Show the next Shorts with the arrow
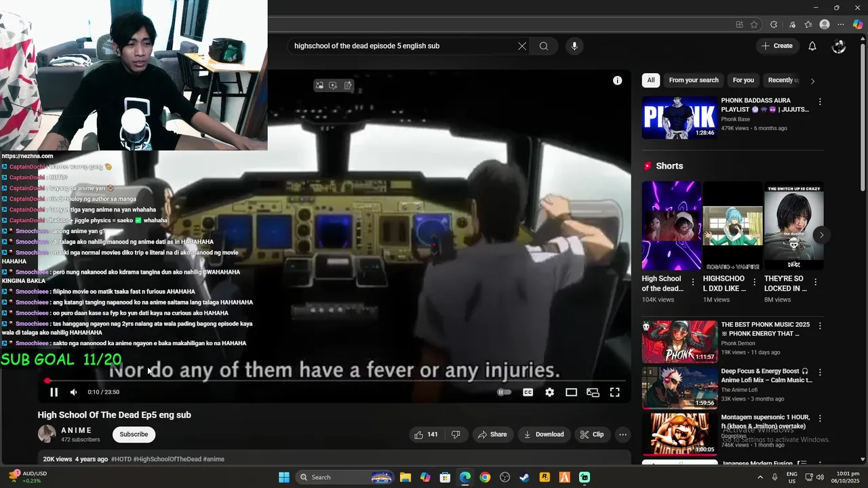The image size is (868, 488). [x=821, y=235]
